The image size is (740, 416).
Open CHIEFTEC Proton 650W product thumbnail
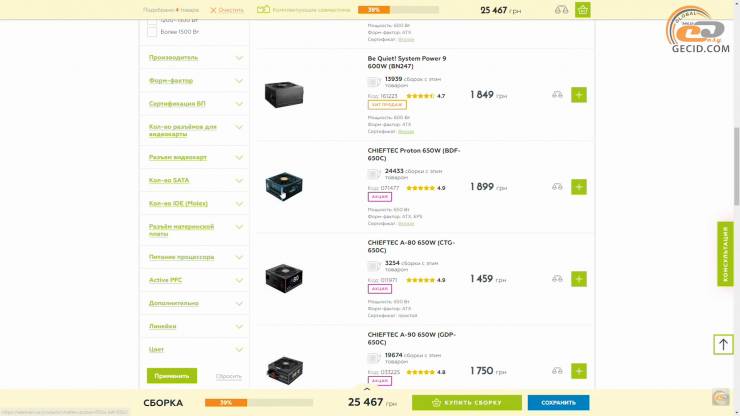(x=283, y=187)
